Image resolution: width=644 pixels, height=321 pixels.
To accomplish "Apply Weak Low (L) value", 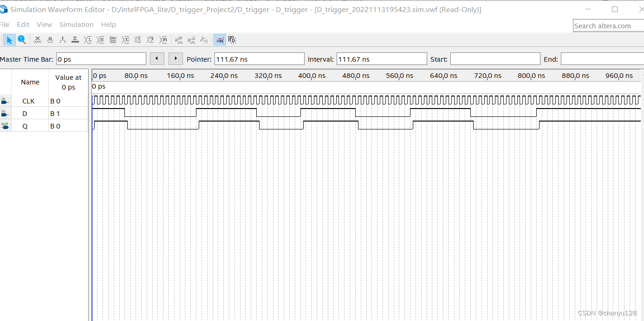I will 88,40.
